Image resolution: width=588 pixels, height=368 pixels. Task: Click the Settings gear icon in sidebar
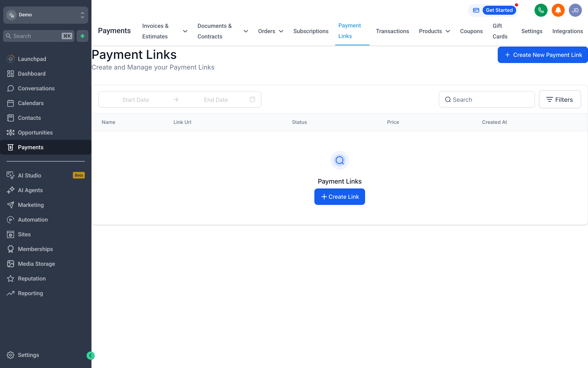[x=10, y=355]
